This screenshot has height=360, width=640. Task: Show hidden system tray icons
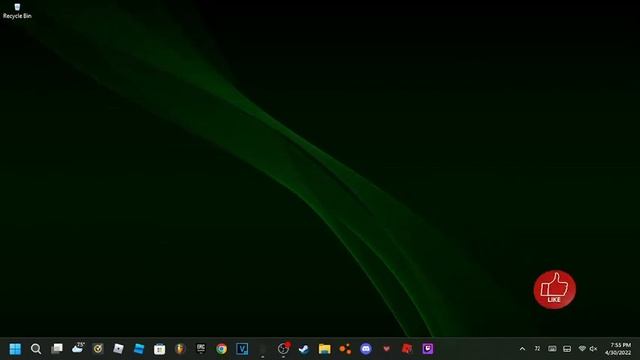click(x=522, y=349)
